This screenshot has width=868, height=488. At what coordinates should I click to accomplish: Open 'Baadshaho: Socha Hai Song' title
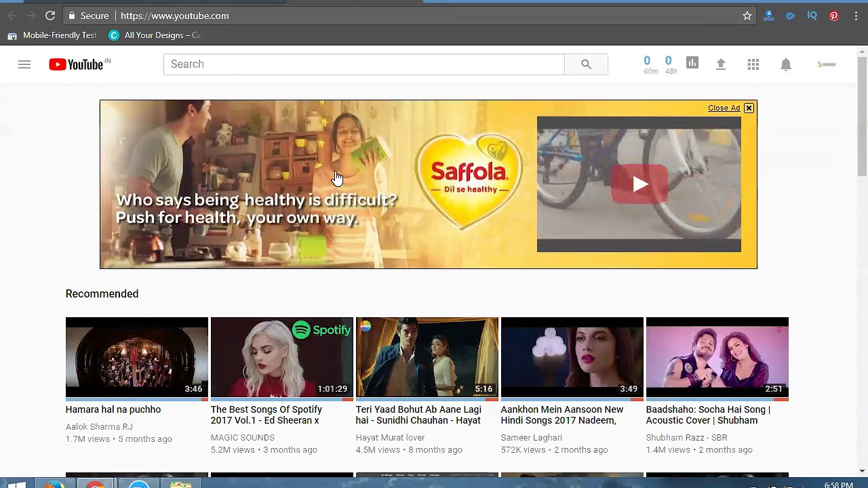point(708,415)
